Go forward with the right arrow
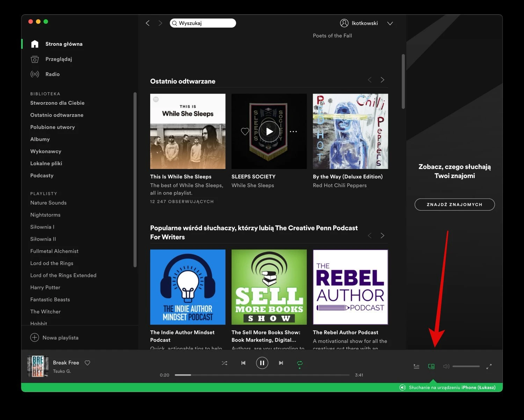 click(x=160, y=23)
